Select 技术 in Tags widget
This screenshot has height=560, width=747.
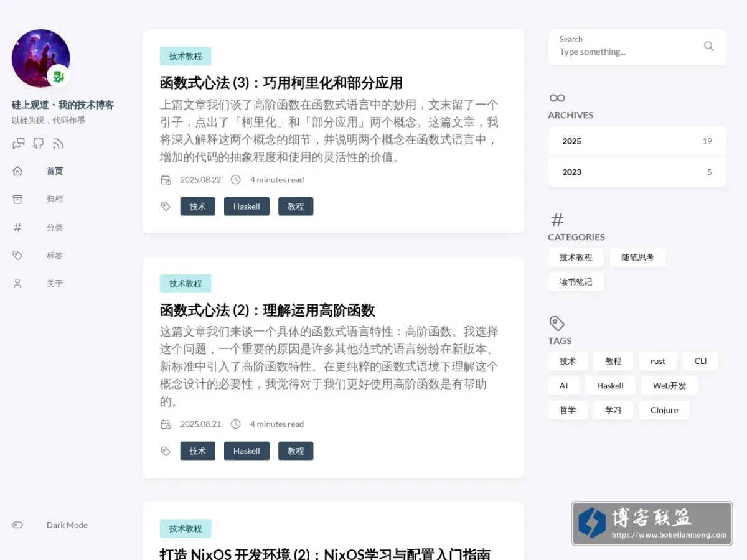tap(568, 362)
